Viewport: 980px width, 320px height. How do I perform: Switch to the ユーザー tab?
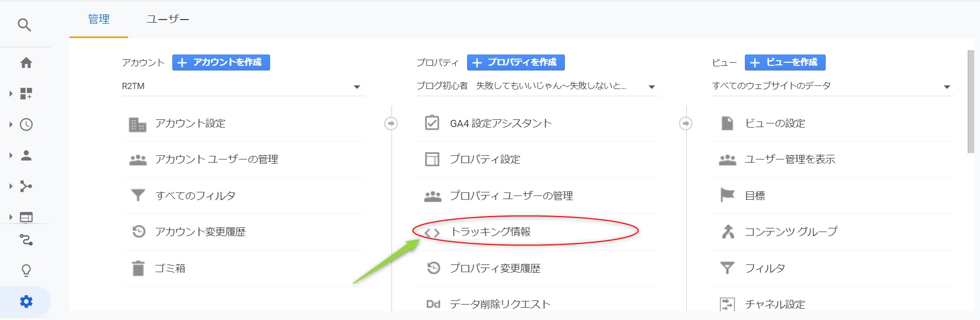(x=168, y=20)
